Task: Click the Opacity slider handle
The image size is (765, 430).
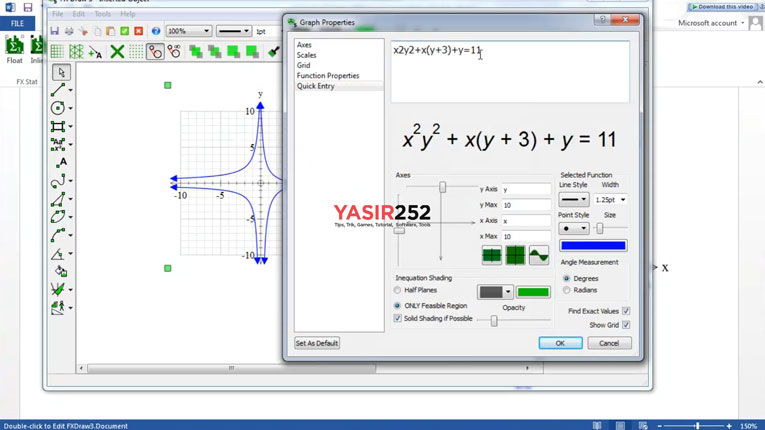Action: (x=494, y=320)
